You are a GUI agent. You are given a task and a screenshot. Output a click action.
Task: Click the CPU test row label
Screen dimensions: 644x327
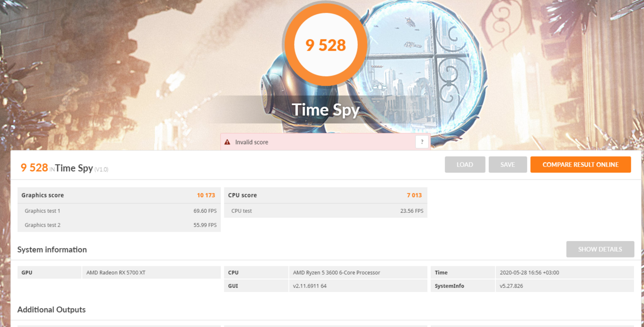click(242, 211)
